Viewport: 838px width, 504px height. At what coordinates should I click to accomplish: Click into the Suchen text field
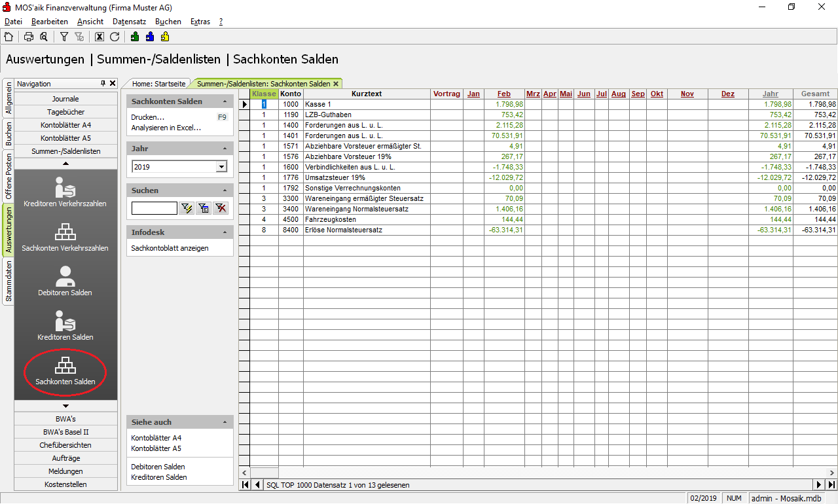pyautogui.click(x=154, y=208)
